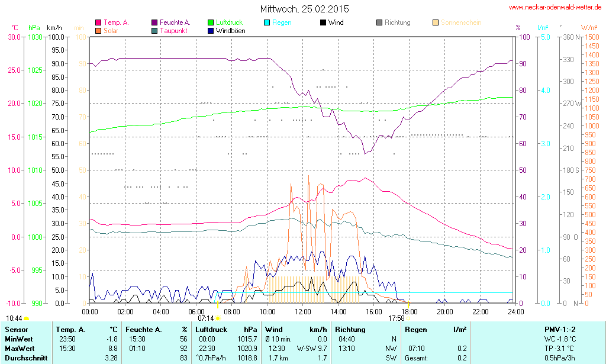Click the green Luftdruck legend swatch
Image resolution: width=606 pixels, height=364 pixels.
point(211,22)
